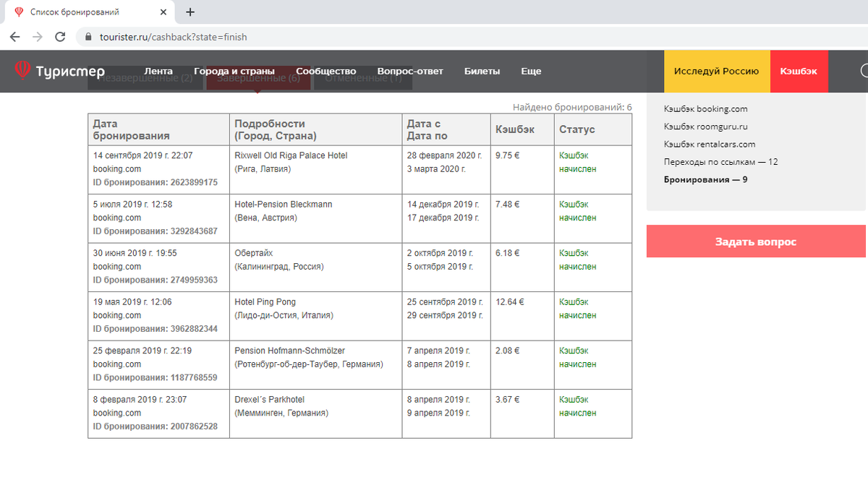Viewport: 868px width, 493px height.
Task: Click the browser forward arrow
Action: (x=38, y=36)
